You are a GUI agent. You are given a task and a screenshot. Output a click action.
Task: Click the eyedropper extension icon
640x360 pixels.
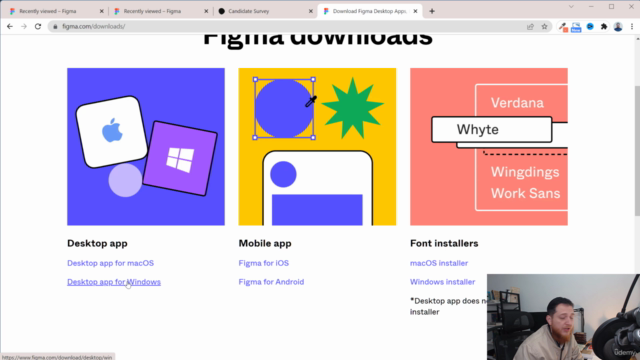[x=563, y=27]
